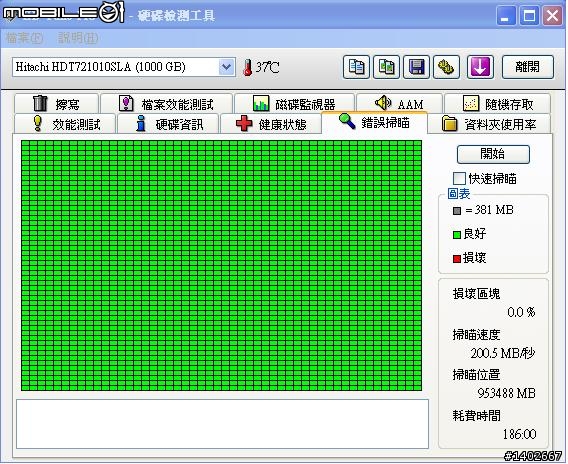Click the copy screenshot to clipboard icon
This screenshot has height=464, width=568.
pos(387,67)
